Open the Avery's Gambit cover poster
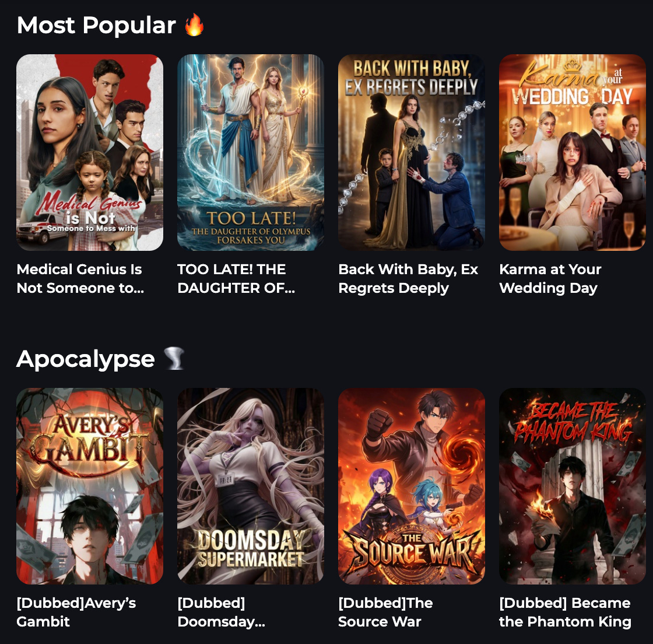This screenshot has height=644, width=653. tap(90, 486)
